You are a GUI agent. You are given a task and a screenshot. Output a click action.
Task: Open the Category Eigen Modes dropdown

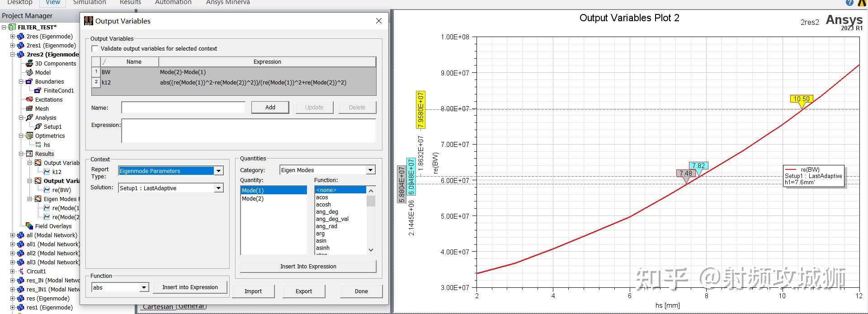371,170
